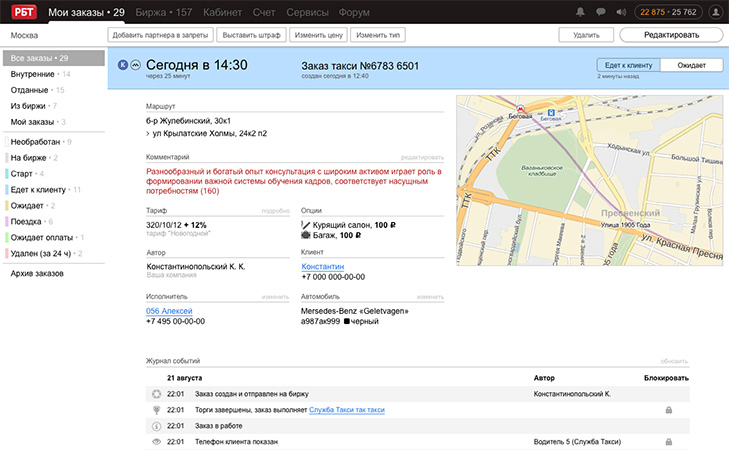This screenshot has width=729, height=450.
Task: Click the route map thumbnail
Action: (x=590, y=180)
